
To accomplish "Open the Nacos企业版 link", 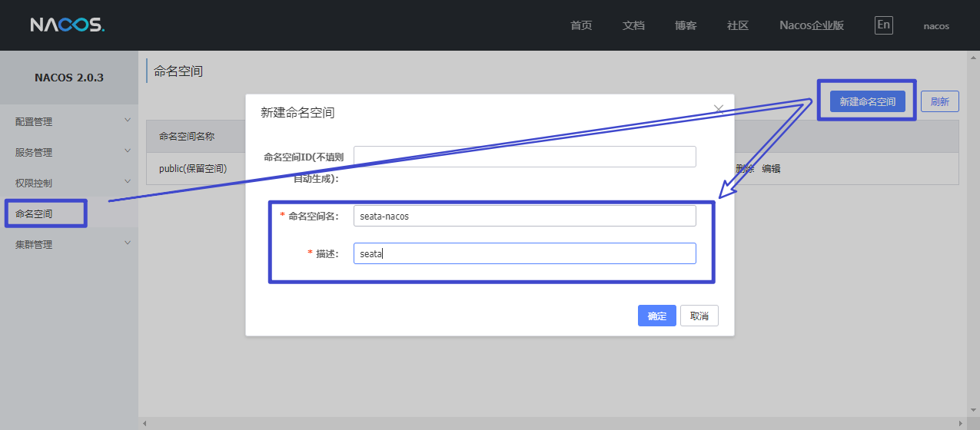I will click(x=812, y=25).
